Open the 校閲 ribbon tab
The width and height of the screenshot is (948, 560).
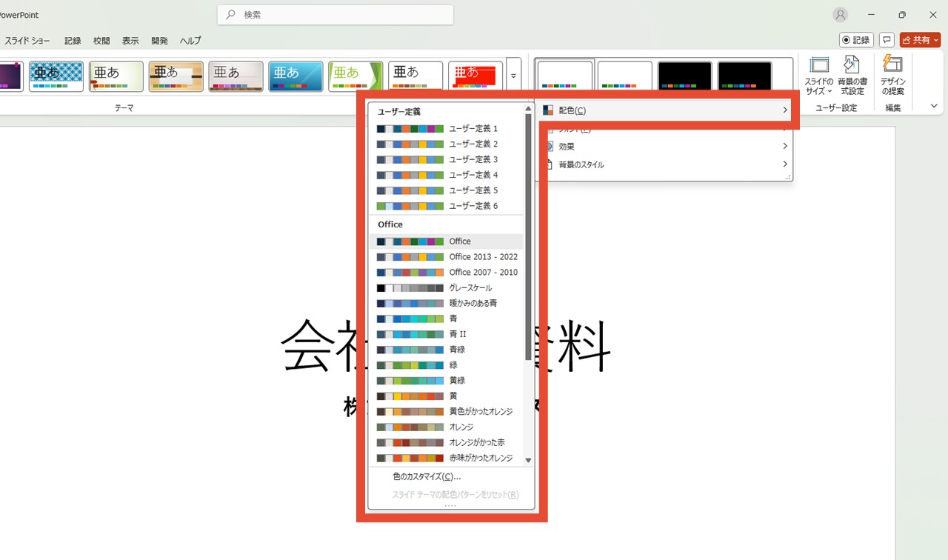(x=101, y=41)
